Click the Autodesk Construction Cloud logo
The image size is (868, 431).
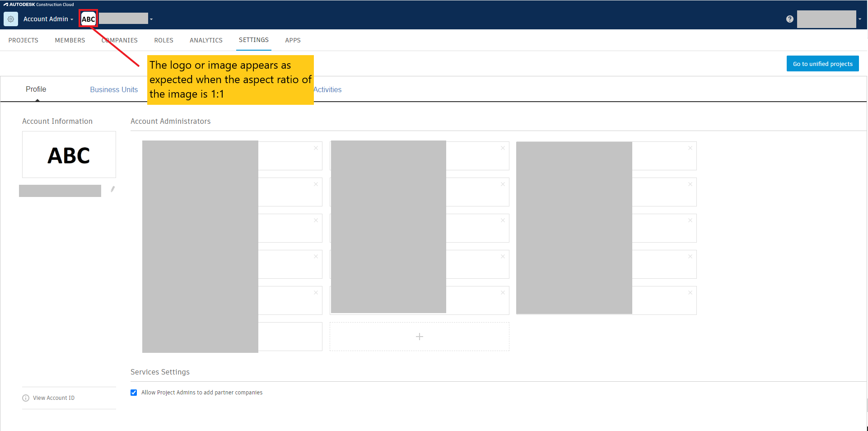(39, 5)
